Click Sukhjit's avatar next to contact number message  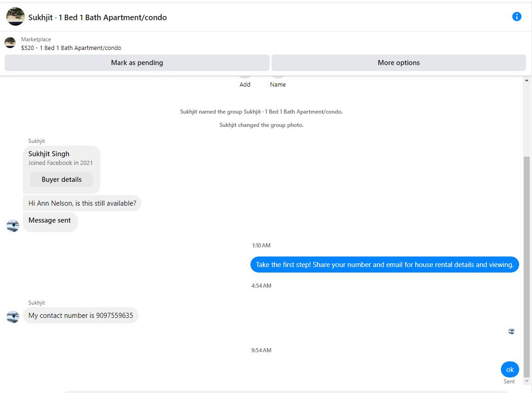pyautogui.click(x=13, y=317)
